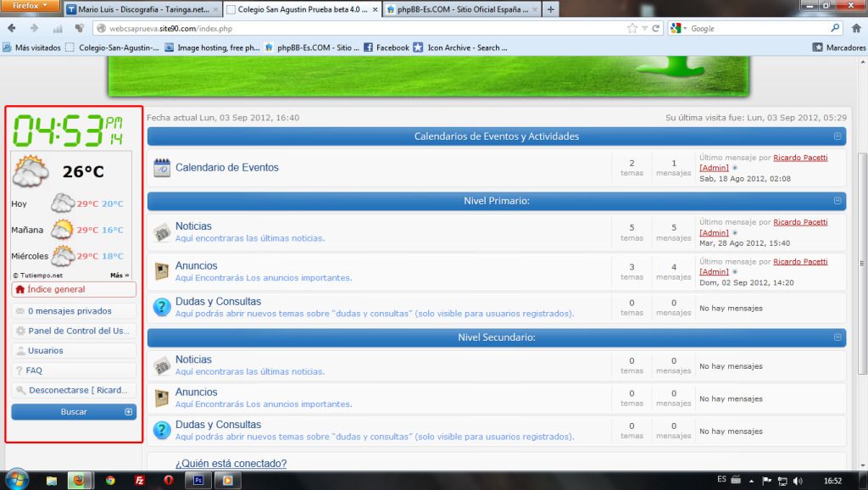Screen dimensions: 868x490
Task: Switch to the Colegio San Agustin Prueba tab
Action: 303,9
